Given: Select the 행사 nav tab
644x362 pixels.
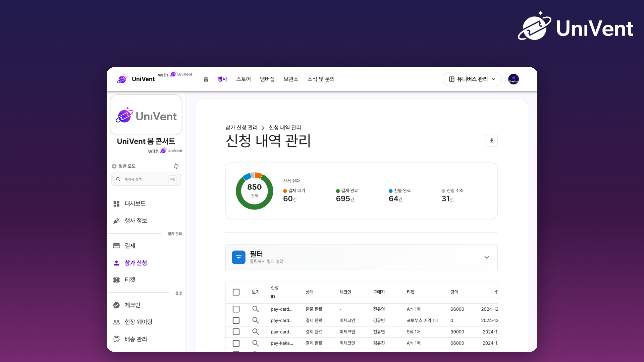Looking at the screenshot, I should 222,79.
